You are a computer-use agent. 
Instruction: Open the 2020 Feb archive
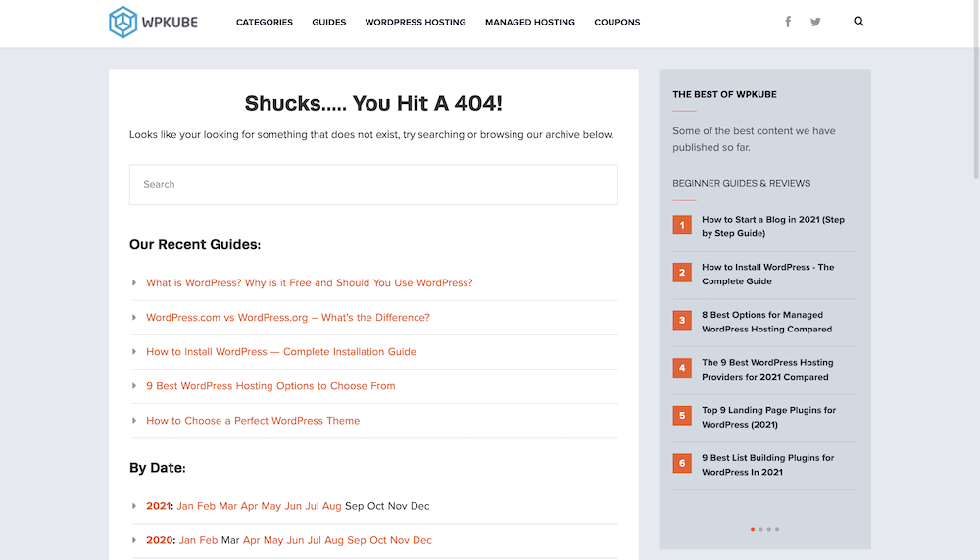209,540
